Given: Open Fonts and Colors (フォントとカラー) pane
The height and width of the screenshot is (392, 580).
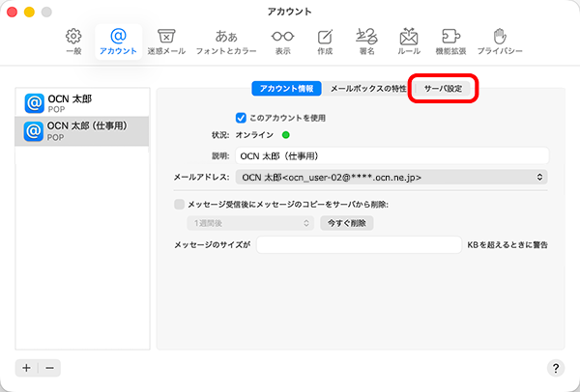Looking at the screenshot, I should click(x=226, y=39).
